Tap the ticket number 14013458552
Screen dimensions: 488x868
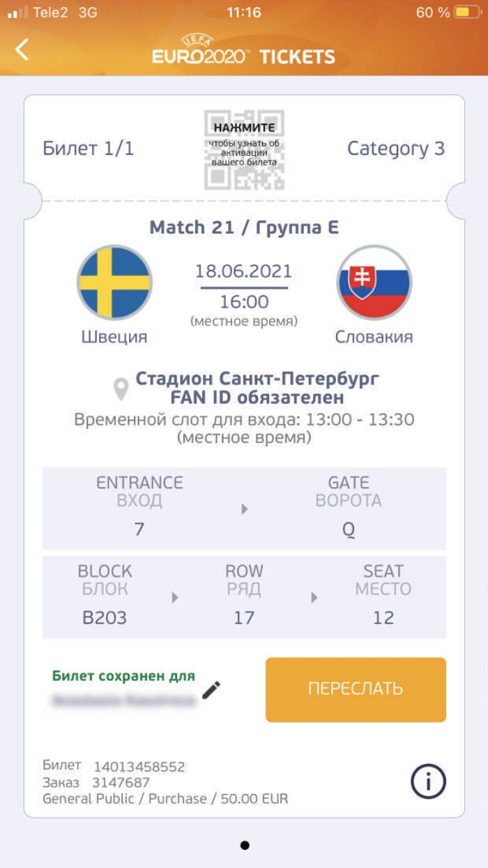tap(139, 767)
